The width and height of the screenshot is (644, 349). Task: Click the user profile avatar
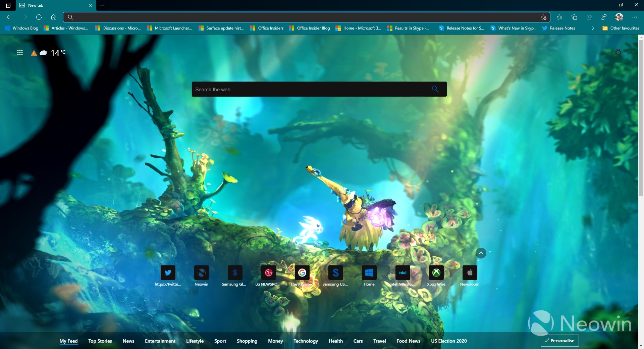point(619,17)
